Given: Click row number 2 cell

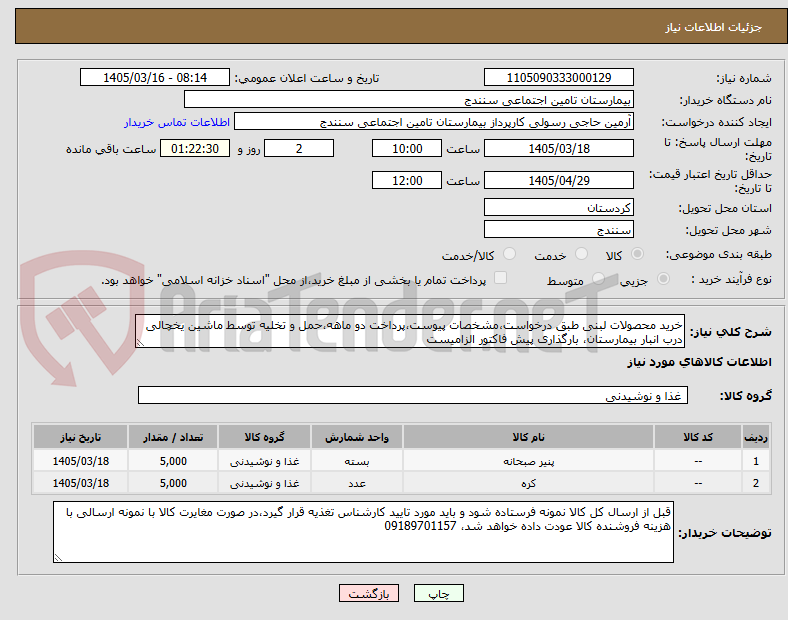Looking at the screenshot, I should click(x=756, y=483).
